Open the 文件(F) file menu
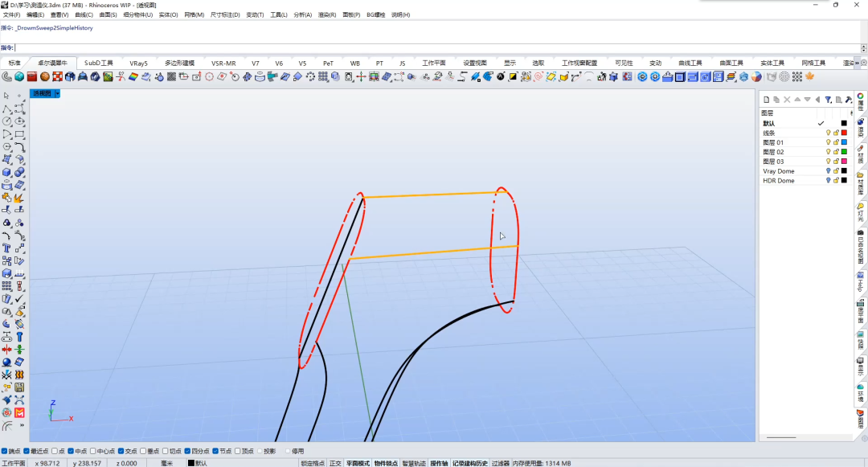The image size is (868, 467). click(x=11, y=15)
